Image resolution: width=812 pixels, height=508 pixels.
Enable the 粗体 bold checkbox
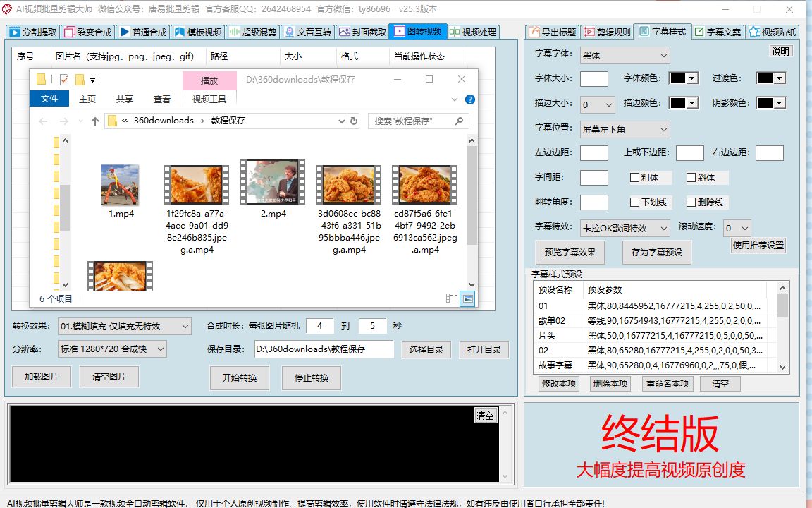pos(633,177)
